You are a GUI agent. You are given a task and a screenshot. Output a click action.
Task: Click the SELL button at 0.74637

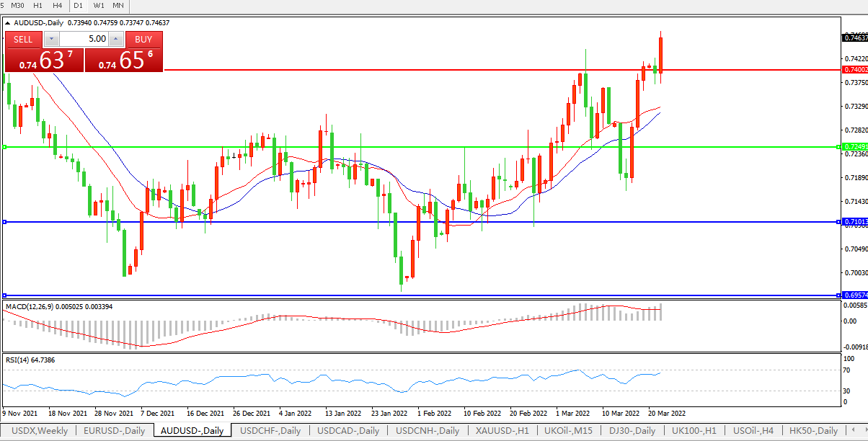pyautogui.click(x=23, y=39)
